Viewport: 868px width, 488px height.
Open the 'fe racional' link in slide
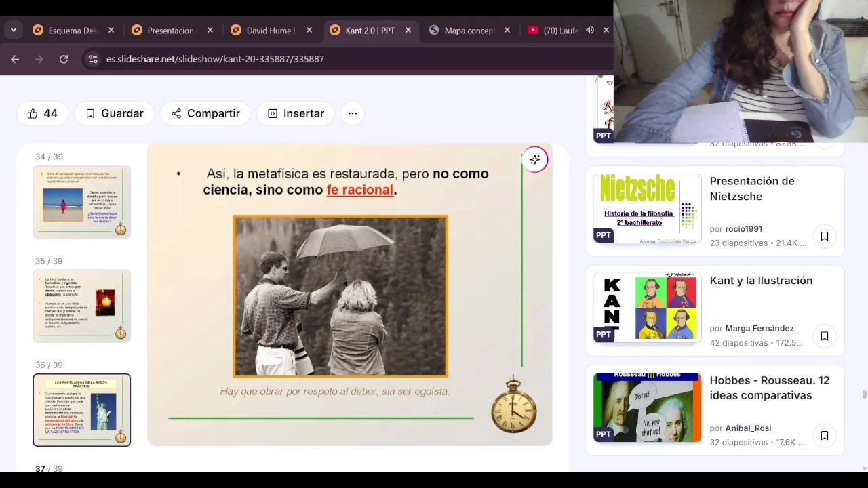pos(360,190)
